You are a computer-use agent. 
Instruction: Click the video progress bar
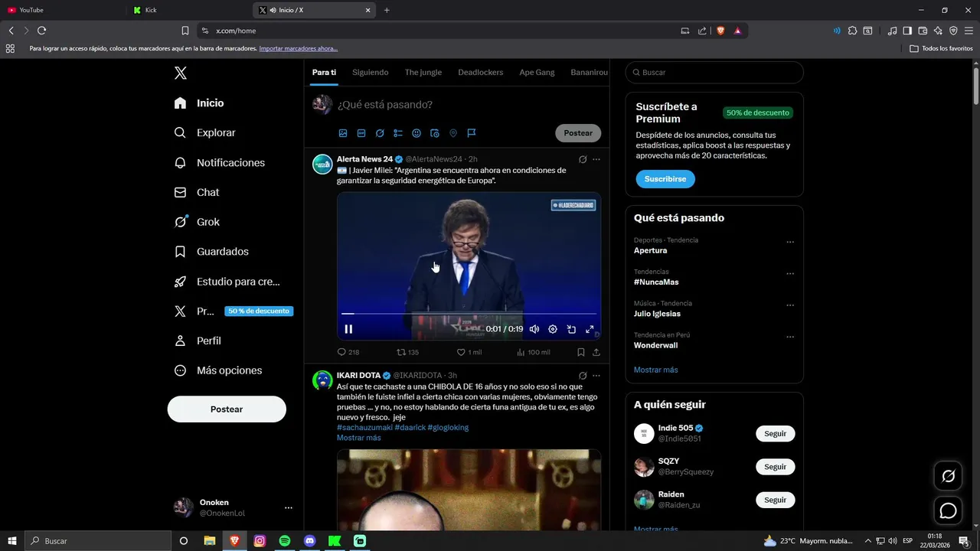pos(469,314)
